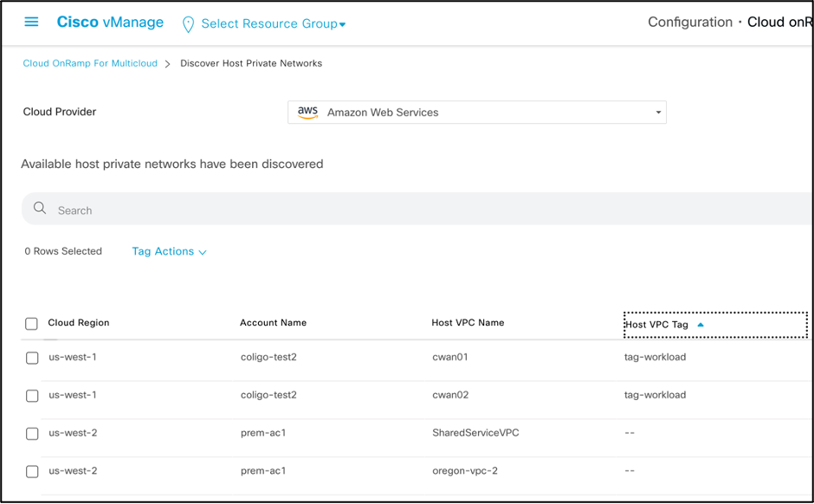Sort by Account Name column header
Screen dimensions: 814x504
pyautogui.click(x=273, y=323)
